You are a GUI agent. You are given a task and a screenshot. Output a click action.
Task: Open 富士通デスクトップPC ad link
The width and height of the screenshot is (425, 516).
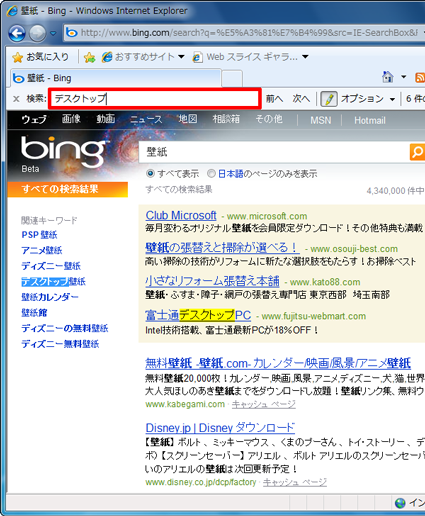pos(198,315)
